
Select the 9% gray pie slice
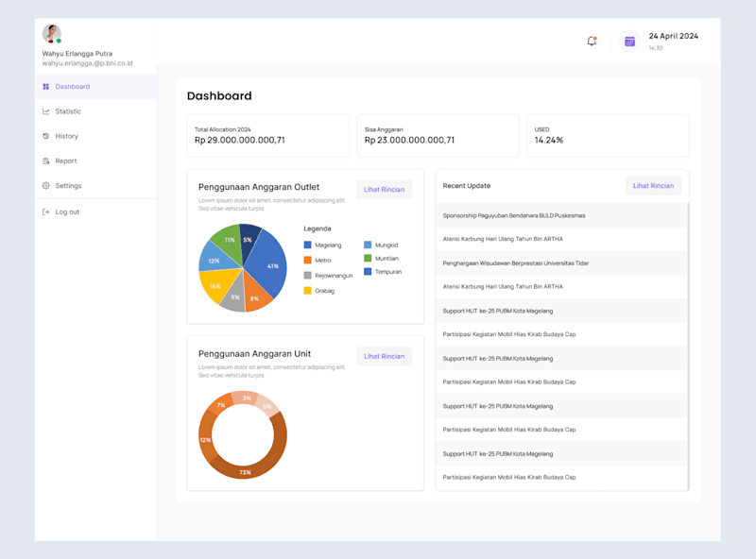[234, 296]
